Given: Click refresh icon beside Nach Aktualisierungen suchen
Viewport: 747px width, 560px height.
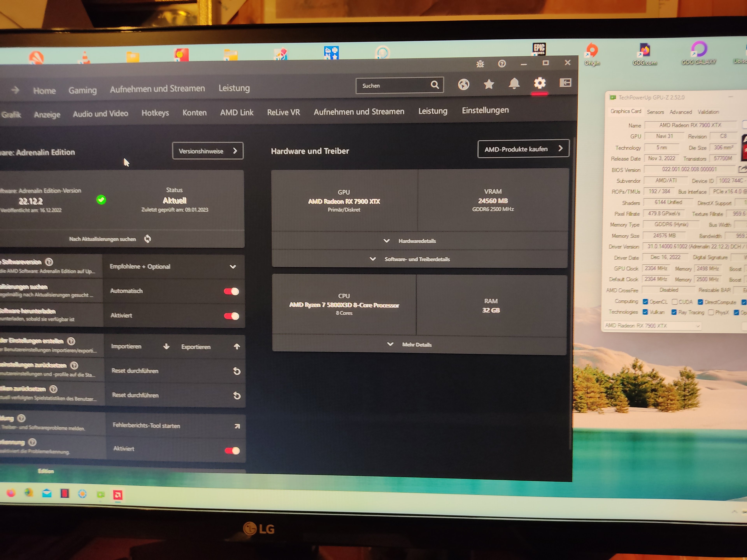Looking at the screenshot, I should 148,239.
